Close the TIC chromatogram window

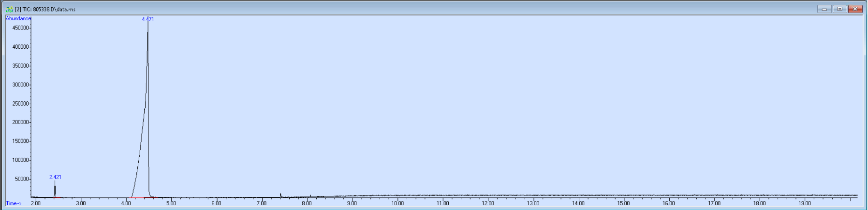(855, 9)
